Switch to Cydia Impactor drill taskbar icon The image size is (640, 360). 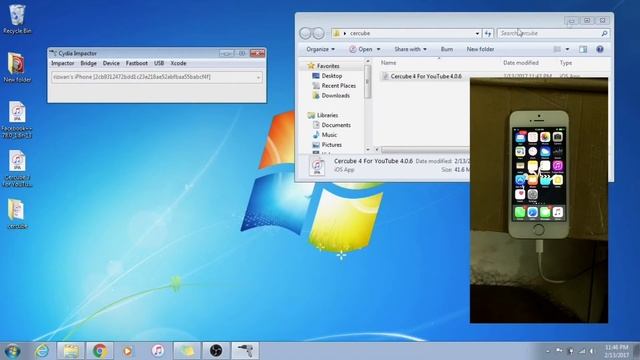tap(245, 351)
